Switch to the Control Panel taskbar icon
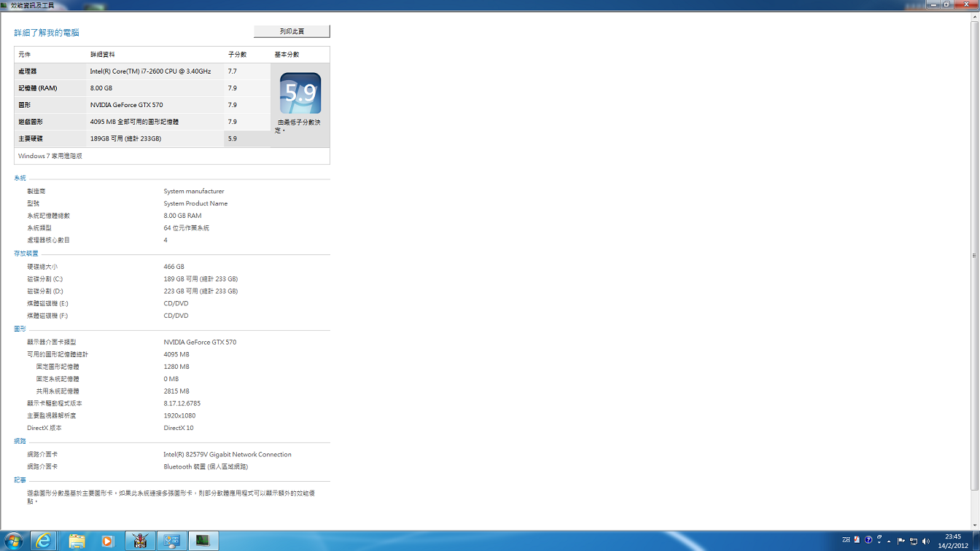The width and height of the screenshot is (980, 551). click(x=172, y=541)
